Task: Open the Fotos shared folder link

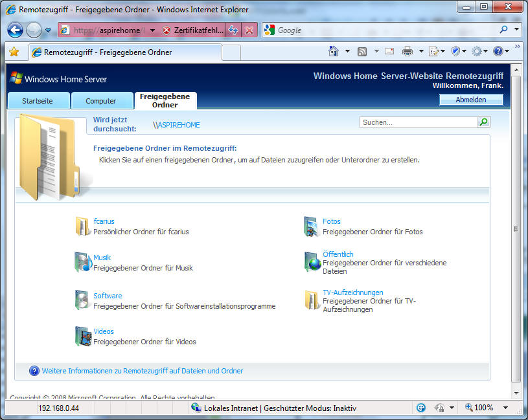Action: point(332,221)
